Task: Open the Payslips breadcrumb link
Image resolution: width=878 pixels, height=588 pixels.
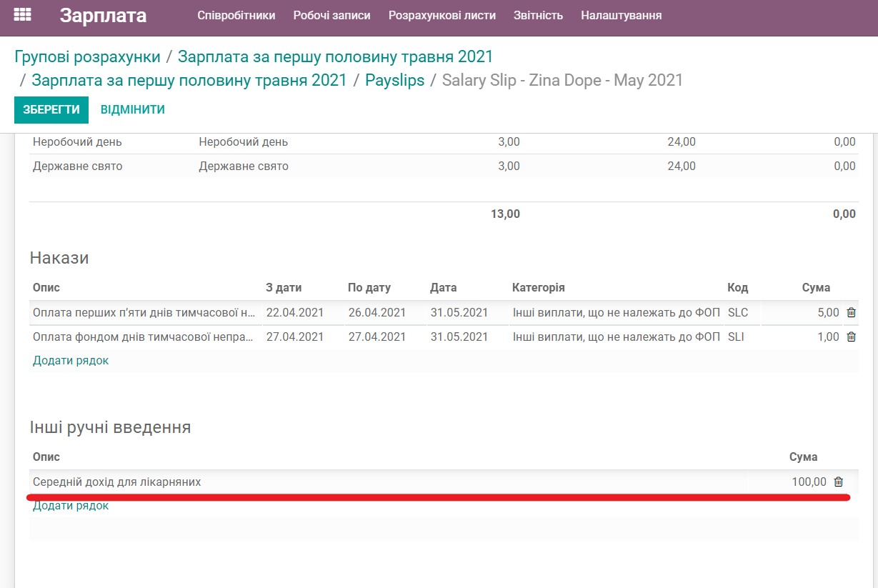Action: 394,80
